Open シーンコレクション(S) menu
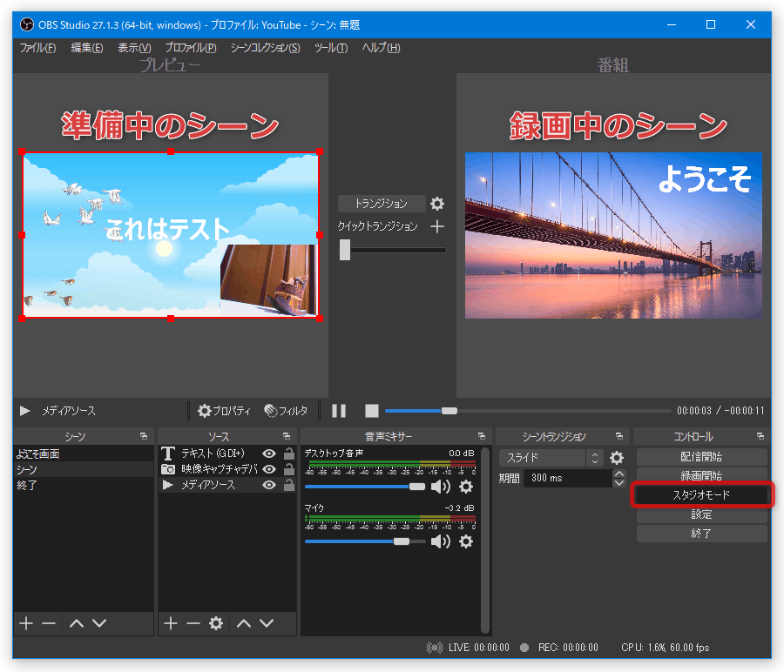The image size is (784, 672). (265, 48)
